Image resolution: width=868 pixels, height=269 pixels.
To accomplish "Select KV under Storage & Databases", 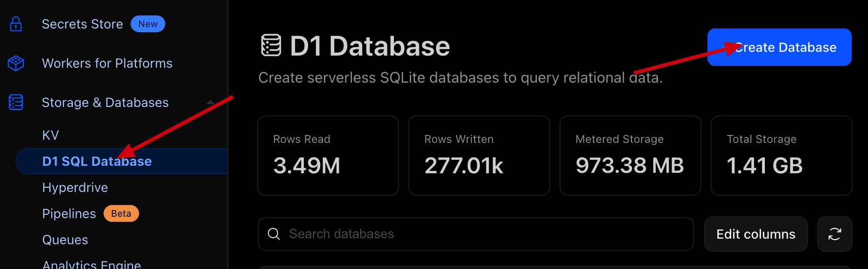I will pos(50,135).
